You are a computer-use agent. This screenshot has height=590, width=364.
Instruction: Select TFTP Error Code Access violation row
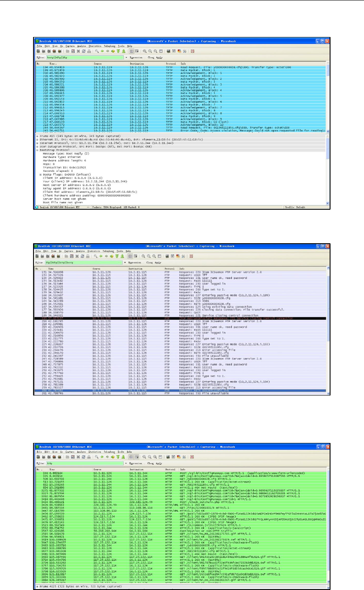tap(180, 130)
